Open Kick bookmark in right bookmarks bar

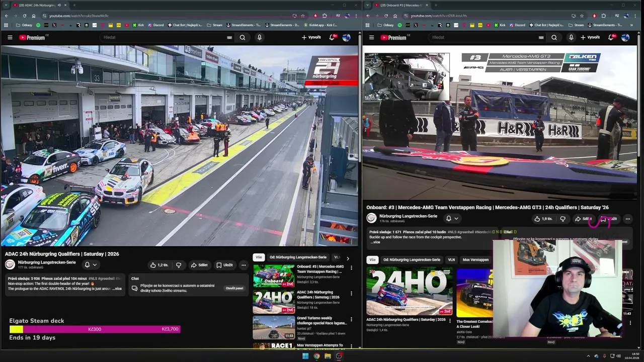click(500, 25)
